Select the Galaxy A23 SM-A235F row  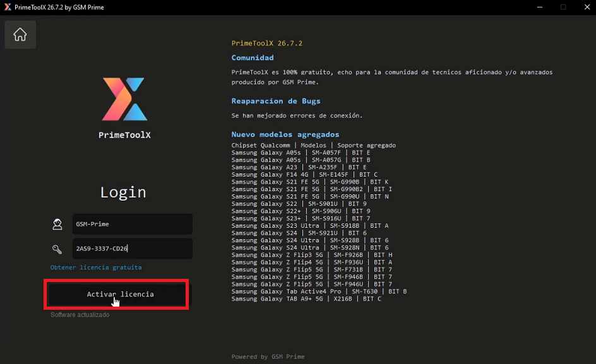[299, 167]
